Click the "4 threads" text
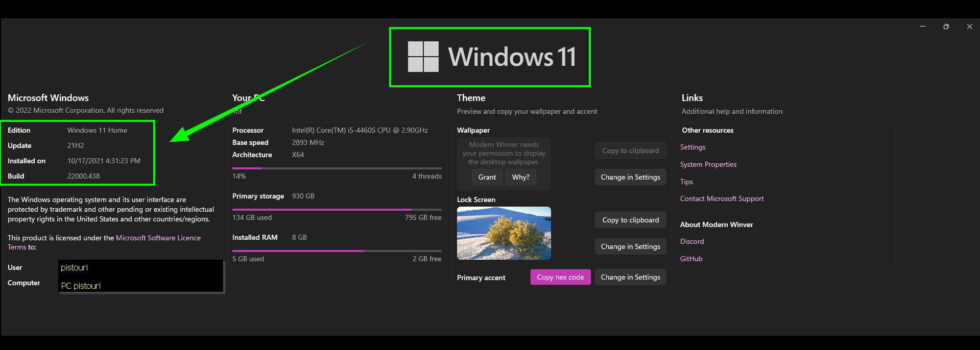This screenshot has height=350, width=980. point(427,176)
